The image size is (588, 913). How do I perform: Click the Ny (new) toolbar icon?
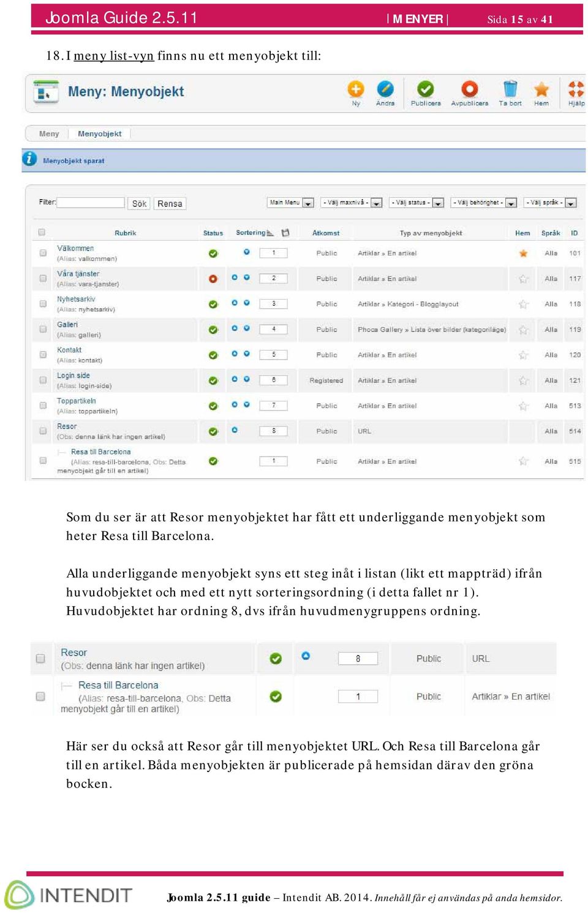coord(356,89)
